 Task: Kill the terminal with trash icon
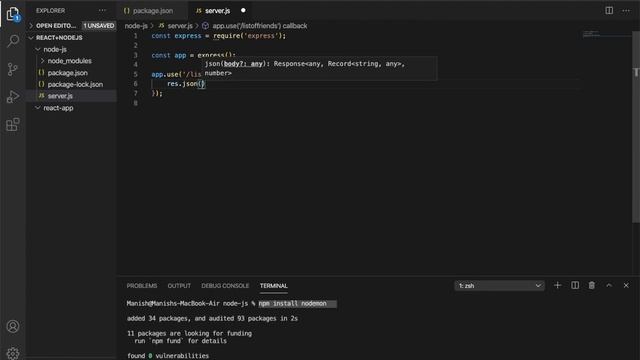[x=591, y=285]
